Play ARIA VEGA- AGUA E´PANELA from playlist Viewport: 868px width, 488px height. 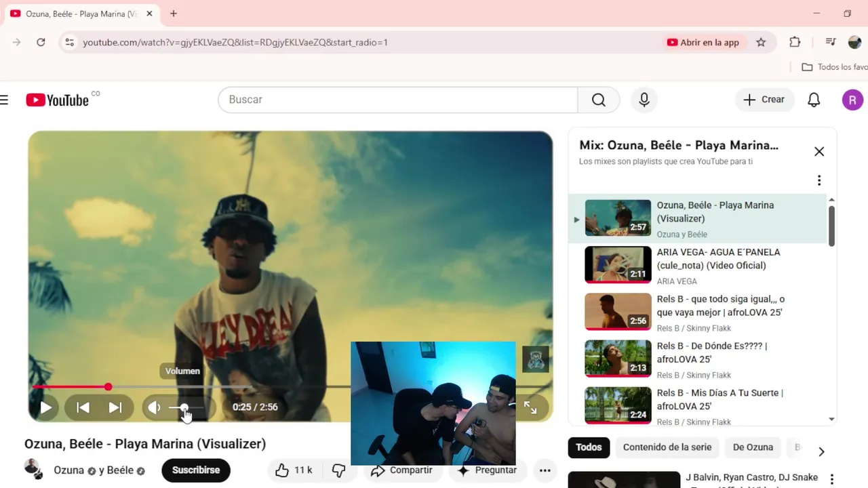click(697, 266)
